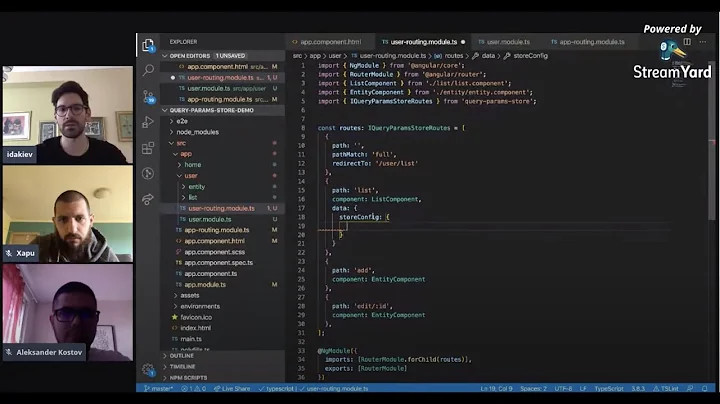Open the Run and Debug view
The image size is (720, 404).
tap(148, 122)
